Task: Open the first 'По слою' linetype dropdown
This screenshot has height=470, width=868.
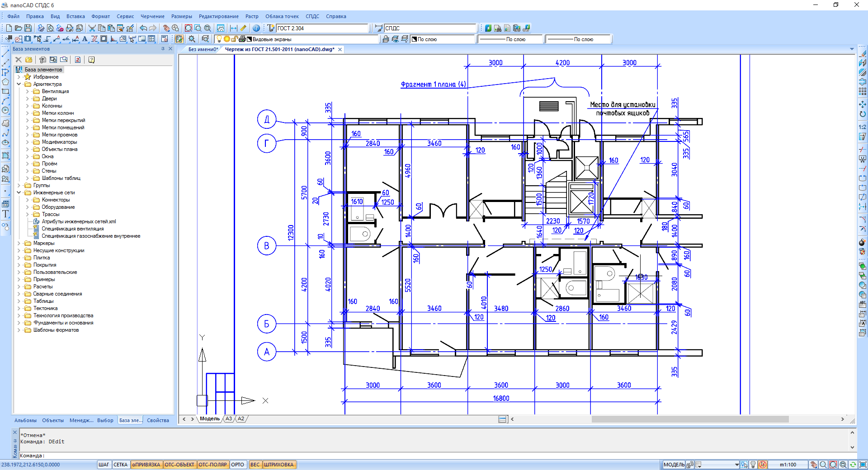Action: [510, 39]
